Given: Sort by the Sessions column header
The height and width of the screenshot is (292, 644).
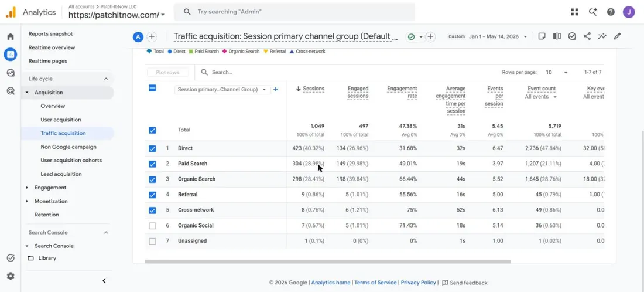Looking at the screenshot, I should (x=313, y=89).
